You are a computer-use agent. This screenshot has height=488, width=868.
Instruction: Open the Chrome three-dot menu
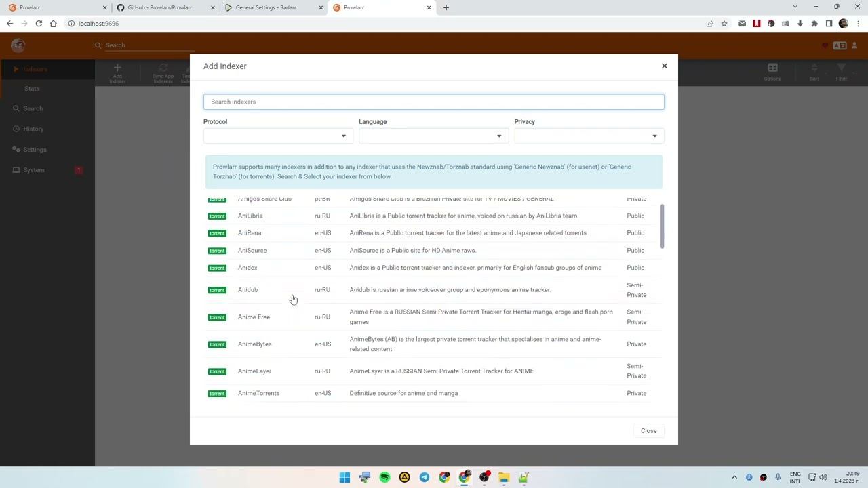[858, 24]
